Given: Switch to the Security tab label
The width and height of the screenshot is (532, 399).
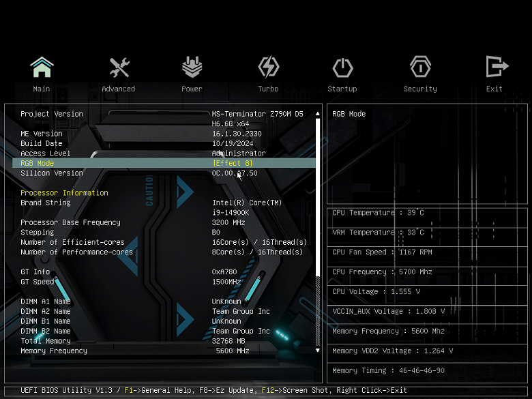Looking at the screenshot, I should [x=420, y=89].
